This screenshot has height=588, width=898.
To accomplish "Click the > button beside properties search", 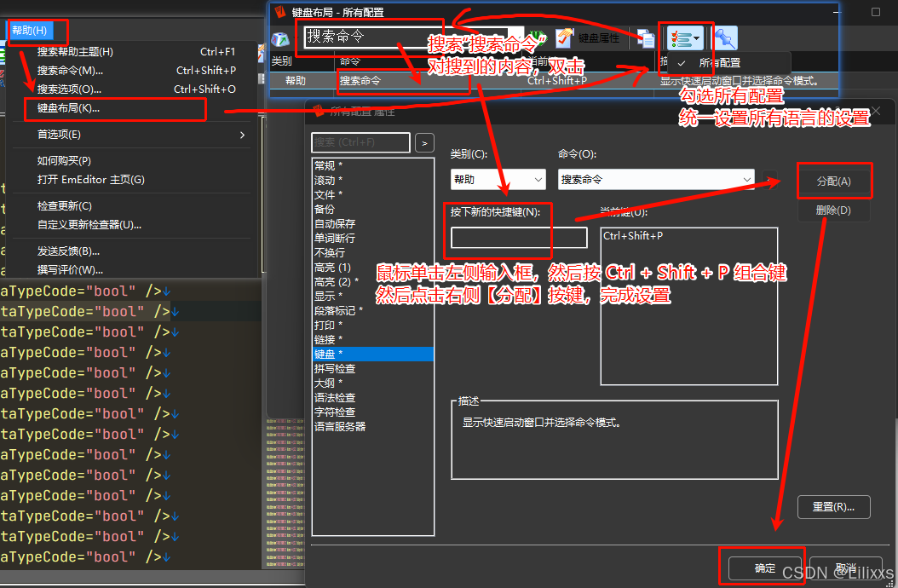I will [424, 142].
